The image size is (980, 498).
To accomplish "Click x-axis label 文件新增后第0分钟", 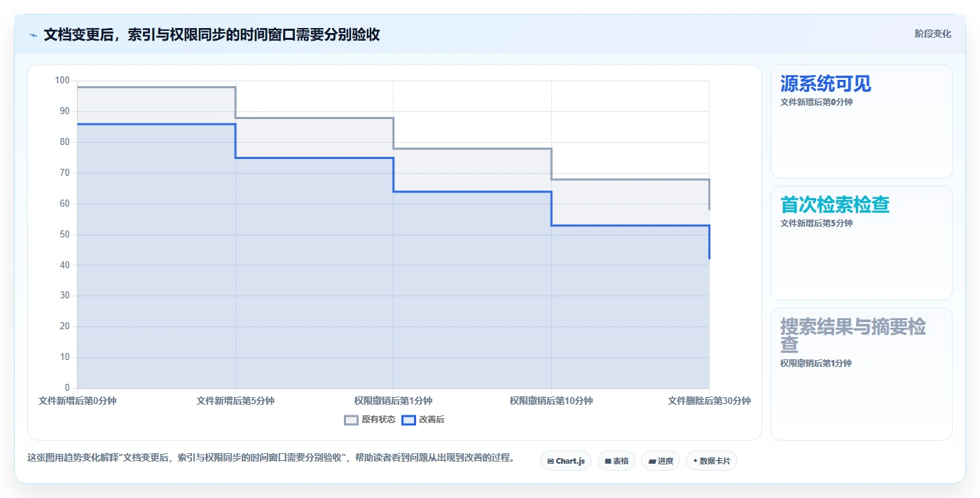I will click(x=78, y=401).
